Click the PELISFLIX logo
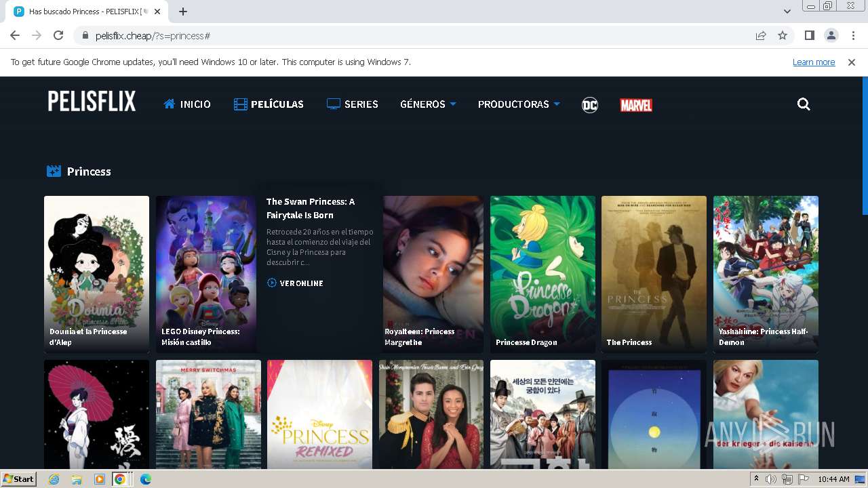 click(92, 101)
